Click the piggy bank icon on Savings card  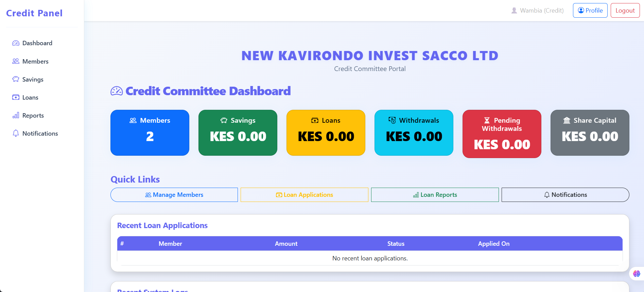(224, 120)
